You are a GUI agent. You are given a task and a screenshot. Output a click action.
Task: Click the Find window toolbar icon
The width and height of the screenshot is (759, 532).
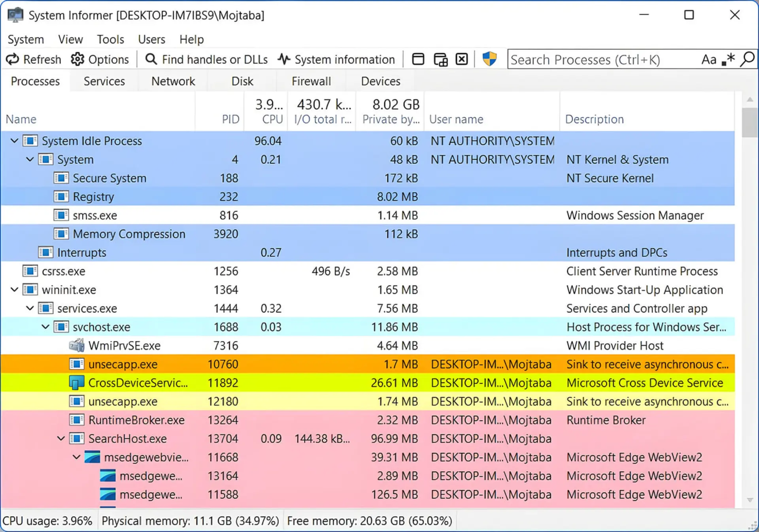[418, 59]
